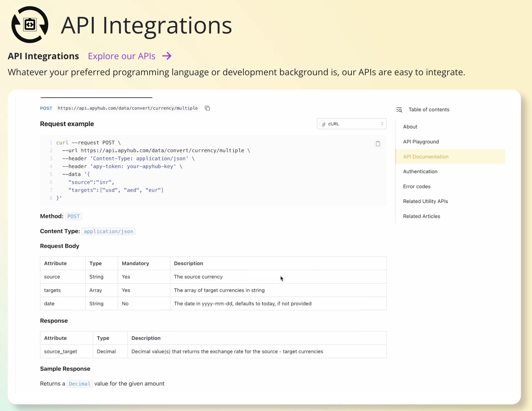This screenshot has width=532, height=411.
Task: Jump to Authentication section
Action: pos(420,171)
